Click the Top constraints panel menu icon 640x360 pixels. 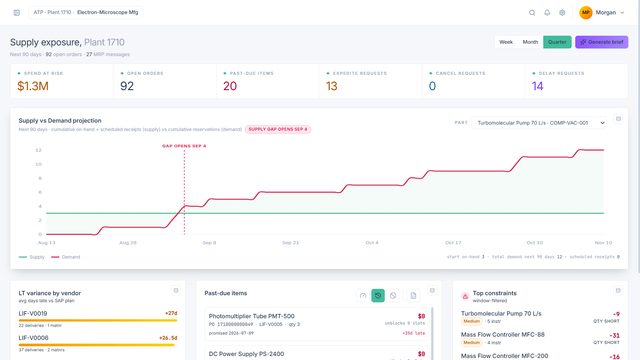[618, 291]
